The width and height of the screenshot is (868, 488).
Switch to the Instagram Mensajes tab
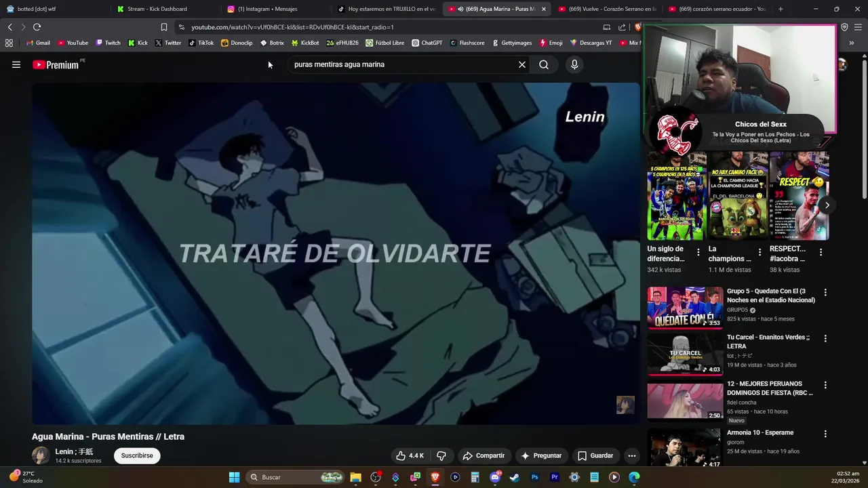click(274, 9)
